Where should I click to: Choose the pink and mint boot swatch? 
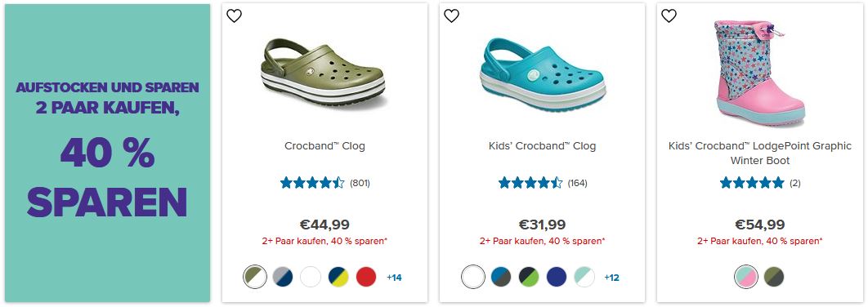point(746,277)
